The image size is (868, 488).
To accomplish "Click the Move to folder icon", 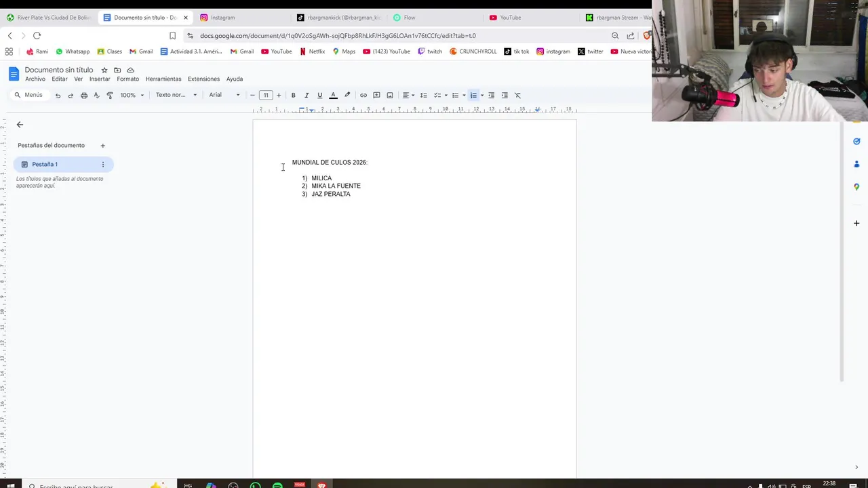I will coord(117,70).
